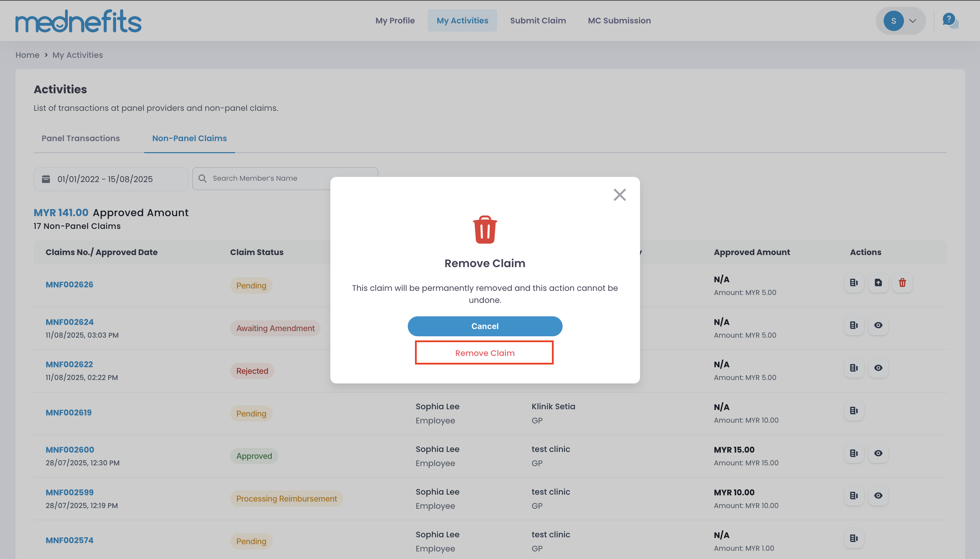The width and height of the screenshot is (980, 559).
Task: Click the search magnifier icon
Action: 202,178
